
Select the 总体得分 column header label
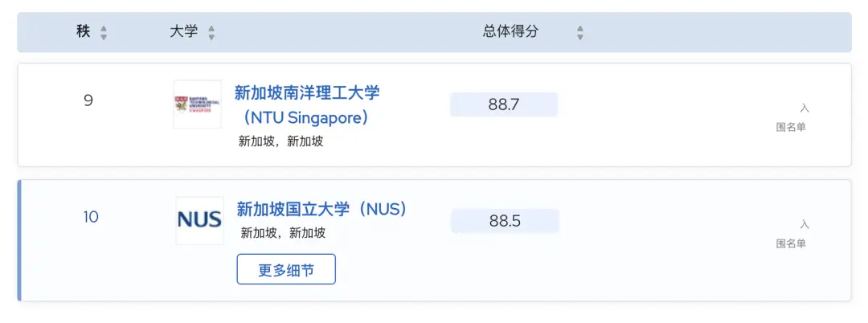[510, 32]
